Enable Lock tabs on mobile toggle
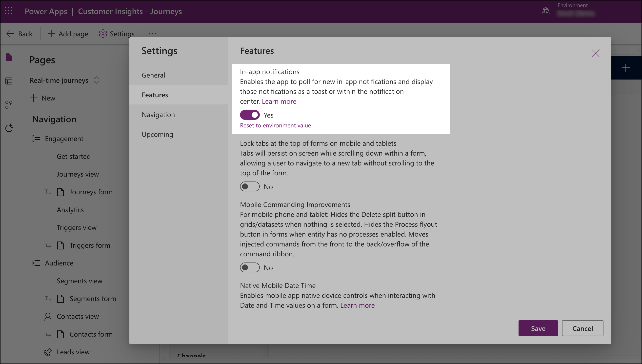642x364 pixels. [x=250, y=186]
